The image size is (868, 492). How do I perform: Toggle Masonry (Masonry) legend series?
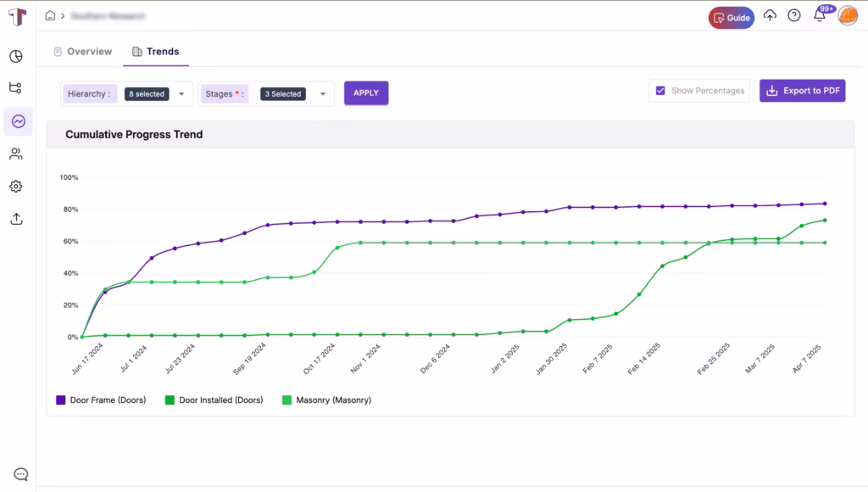coord(326,400)
